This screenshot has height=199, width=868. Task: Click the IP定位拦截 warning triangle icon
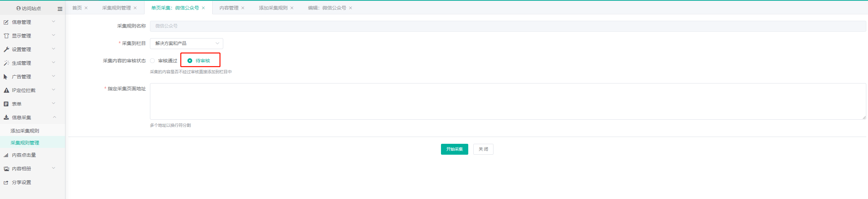point(6,90)
